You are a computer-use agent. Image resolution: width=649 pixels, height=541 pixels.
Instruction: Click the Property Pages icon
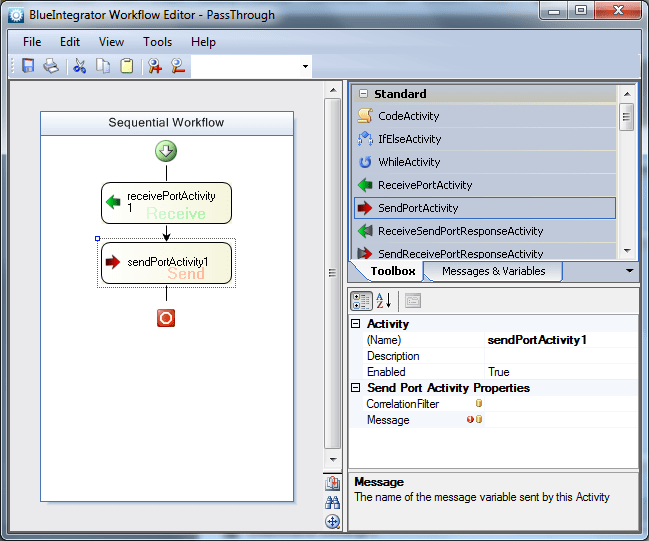(x=413, y=301)
